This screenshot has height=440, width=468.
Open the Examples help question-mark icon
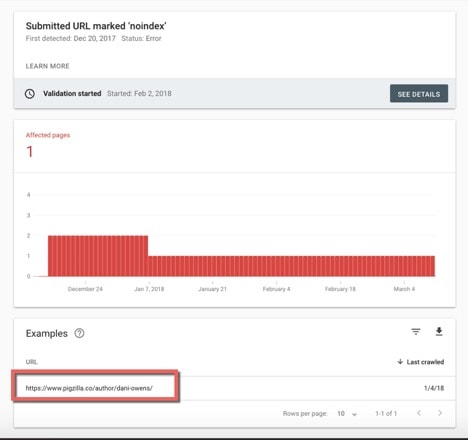(x=79, y=333)
